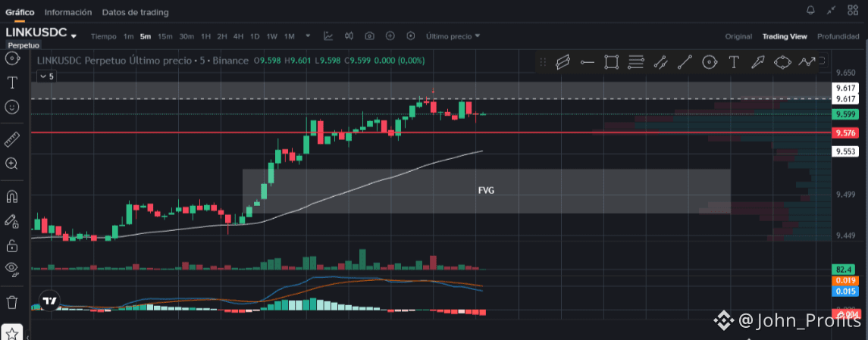Open the emoji stickers tool
Screen dimensions: 868x340
(x=12, y=108)
